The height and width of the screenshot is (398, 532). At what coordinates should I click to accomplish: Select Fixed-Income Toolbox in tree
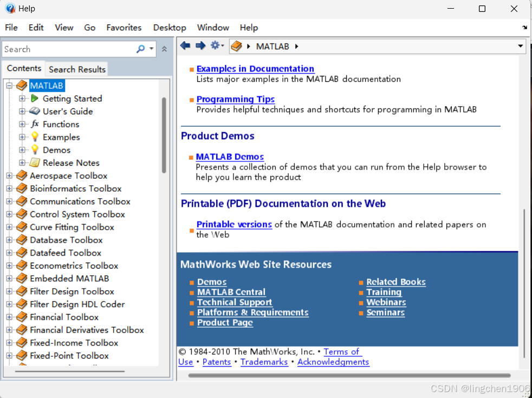pyautogui.click(x=74, y=343)
